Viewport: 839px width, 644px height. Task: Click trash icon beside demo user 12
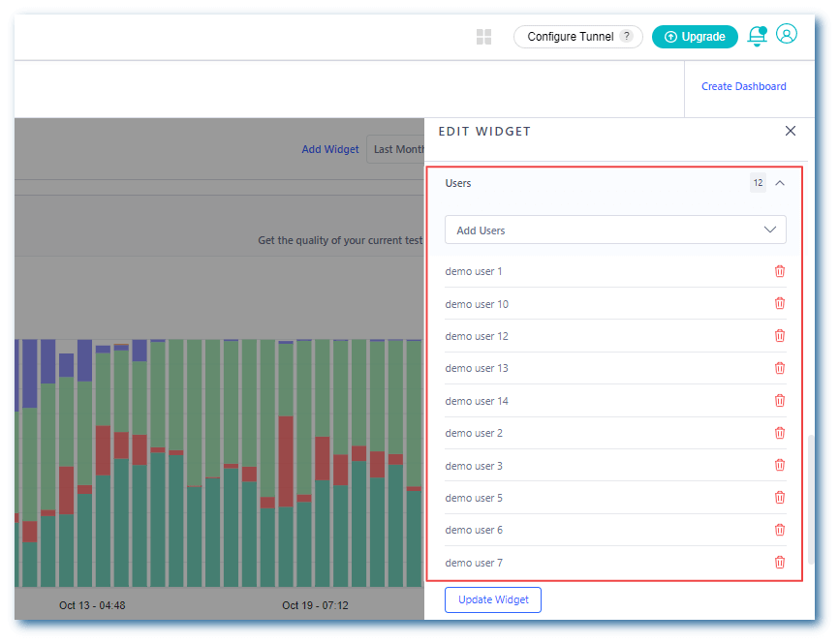click(780, 336)
